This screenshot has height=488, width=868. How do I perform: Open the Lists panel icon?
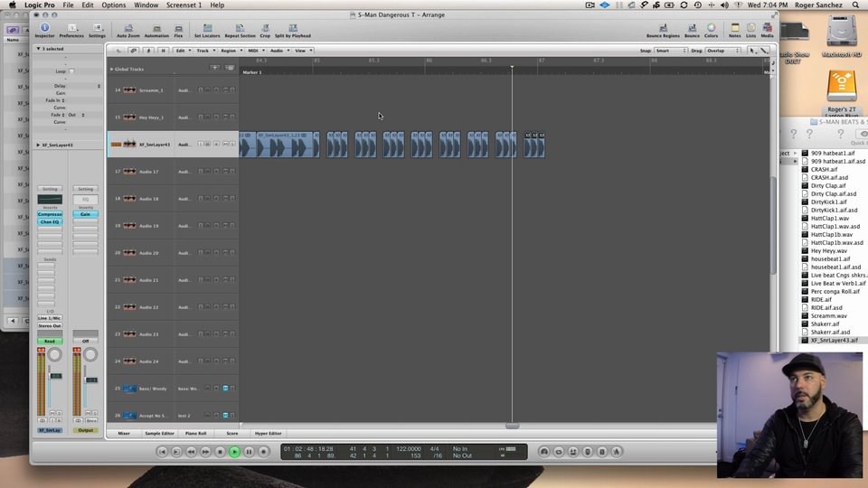pyautogui.click(x=750, y=31)
